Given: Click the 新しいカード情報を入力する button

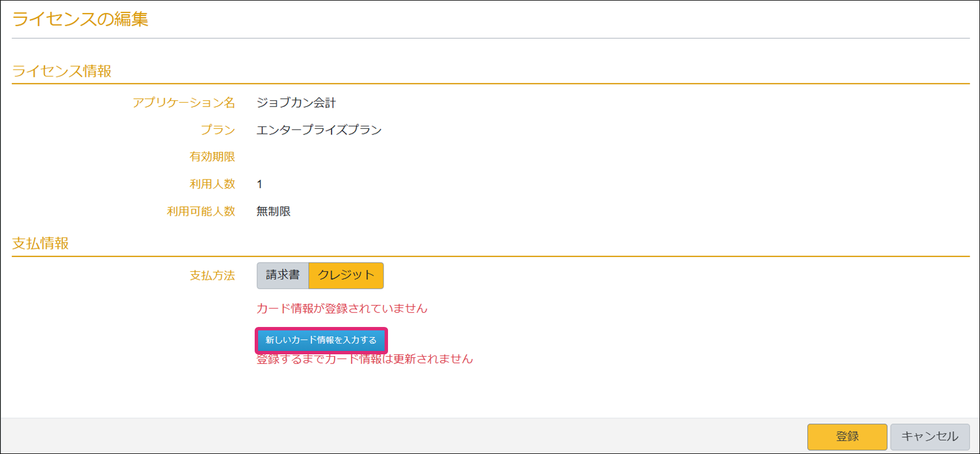Looking at the screenshot, I should (x=321, y=340).
